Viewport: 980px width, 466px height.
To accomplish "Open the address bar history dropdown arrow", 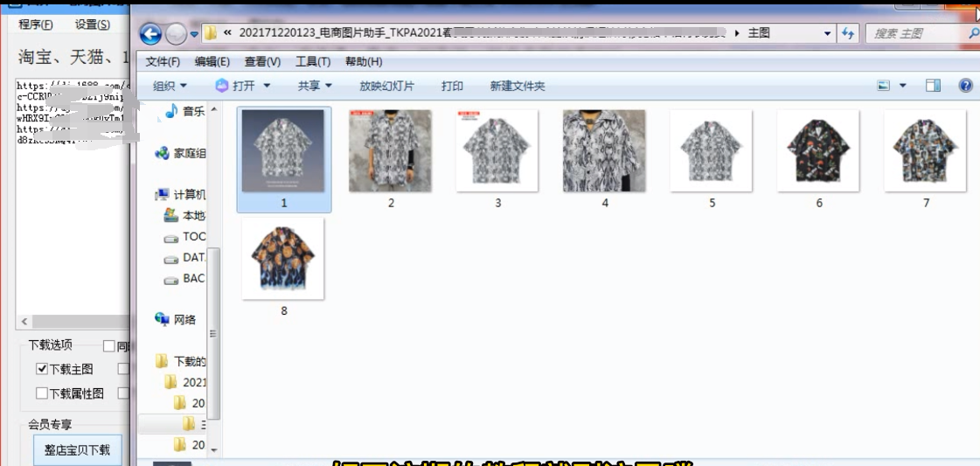I will [x=827, y=33].
